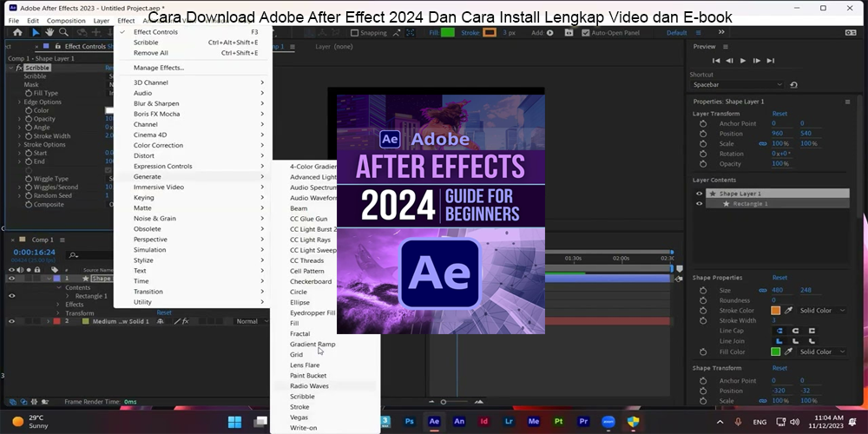The height and width of the screenshot is (434, 868).
Task: Click the Reset shortcut icon beside Spacebar
Action: [x=793, y=85]
